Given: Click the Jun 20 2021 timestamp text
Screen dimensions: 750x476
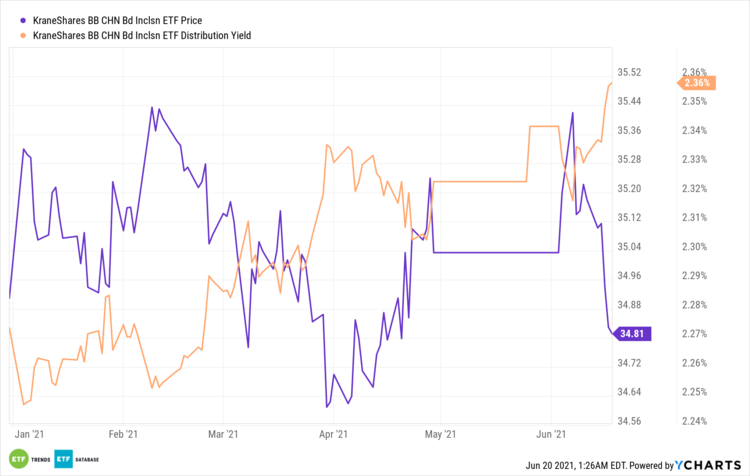Looking at the screenshot, I should pos(578,464).
